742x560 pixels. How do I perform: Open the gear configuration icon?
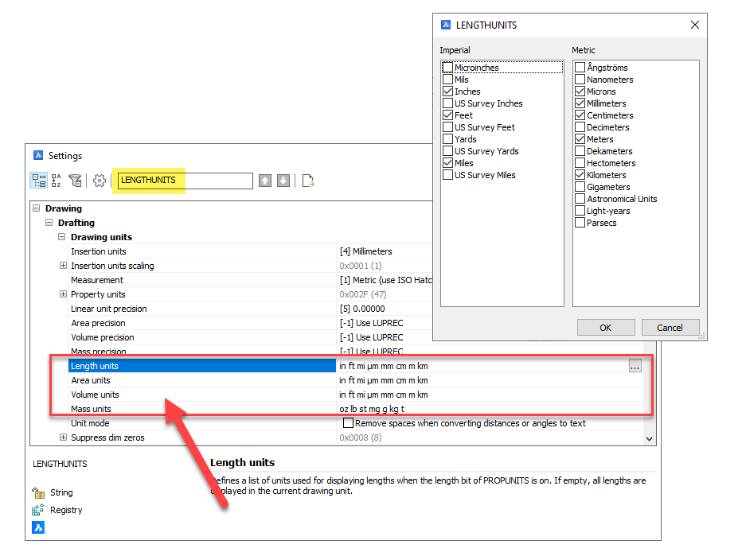coord(100,181)
